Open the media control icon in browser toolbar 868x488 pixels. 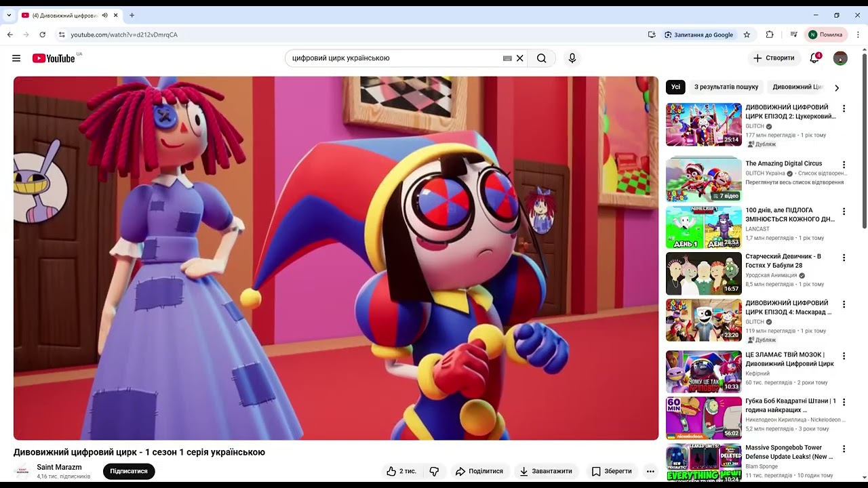click(x=793, y=35)
